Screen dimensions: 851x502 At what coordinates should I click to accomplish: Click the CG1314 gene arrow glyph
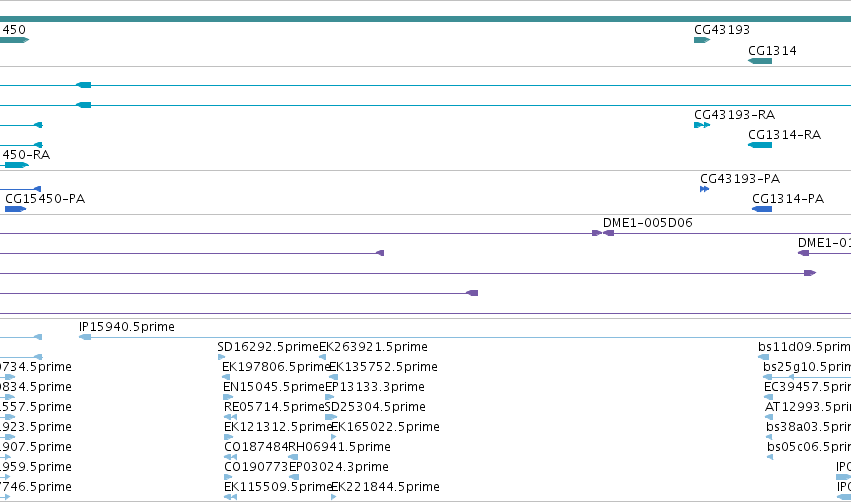[760, 61]
